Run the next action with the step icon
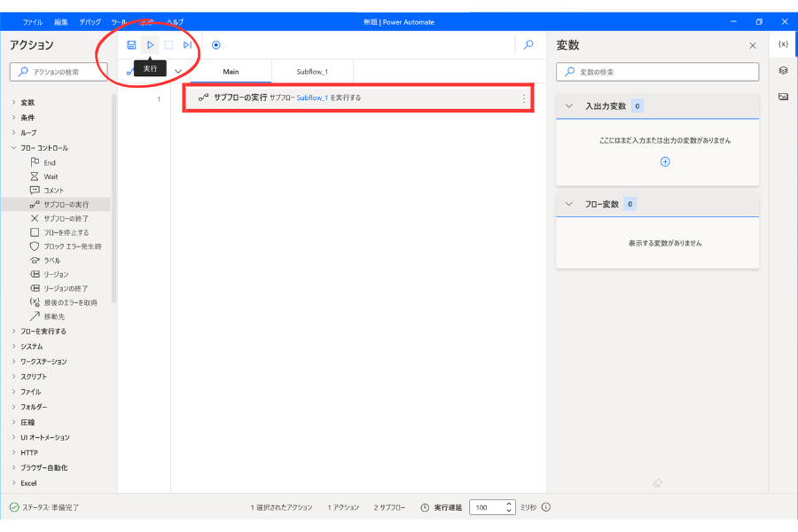 coord(188,45)
